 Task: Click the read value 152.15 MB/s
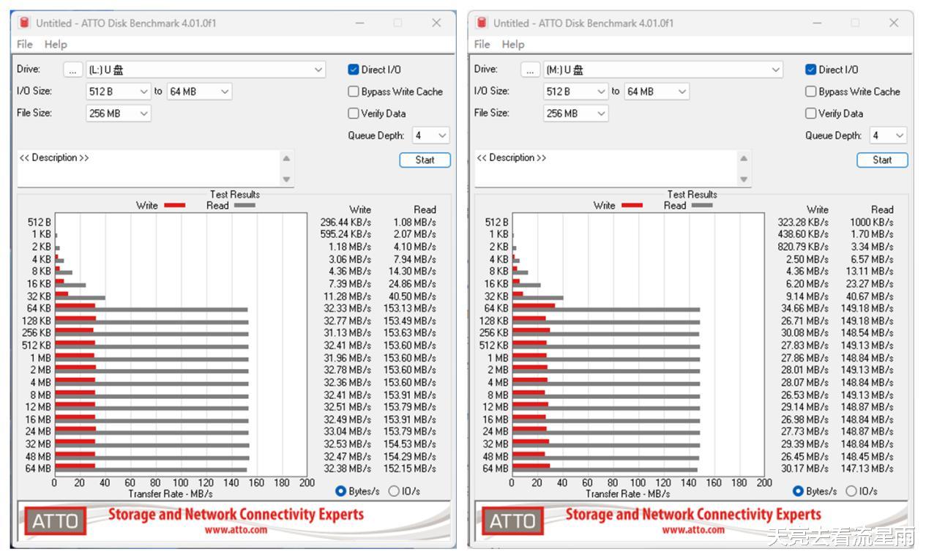click(x=410, y=468)
